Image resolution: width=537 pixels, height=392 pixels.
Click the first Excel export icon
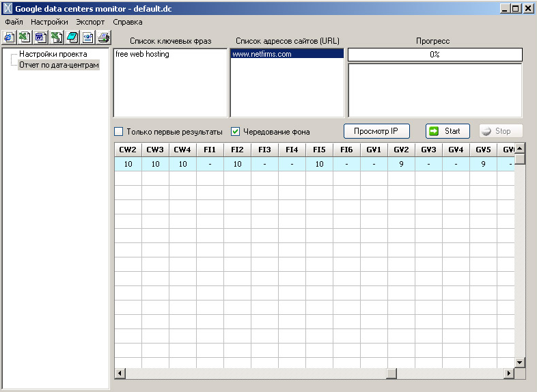25,37
